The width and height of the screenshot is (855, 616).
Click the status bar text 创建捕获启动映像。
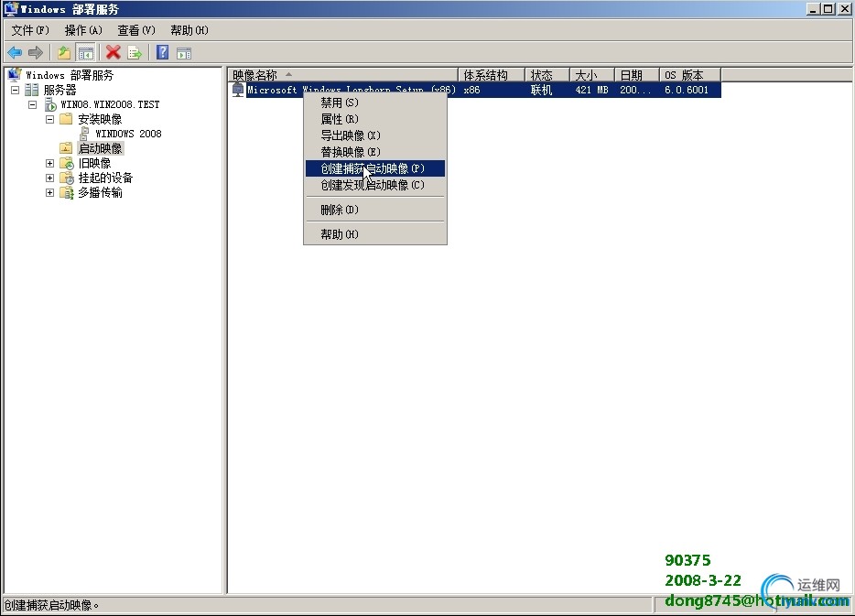(x=52, y=605)
